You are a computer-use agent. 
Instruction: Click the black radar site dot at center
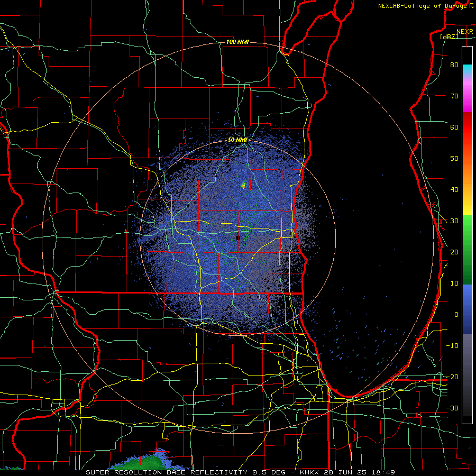[x=238, y=237]
